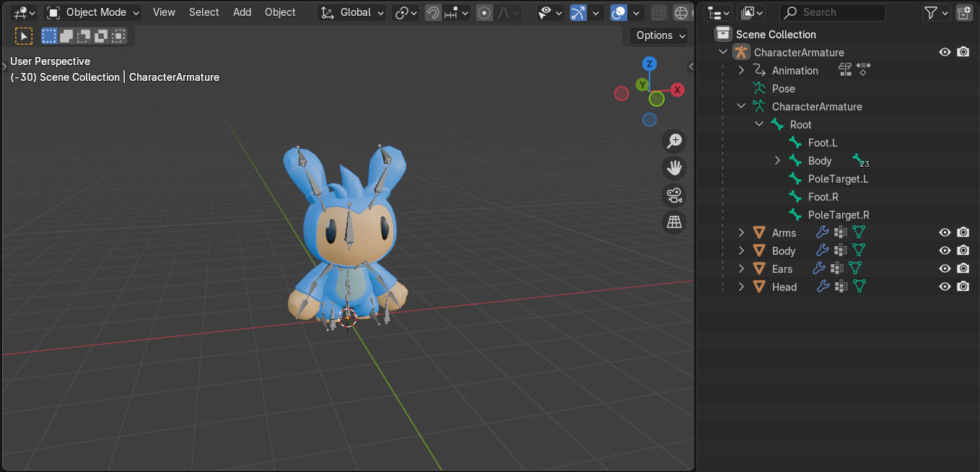The width and height of the screenshot is (980, 472).
Task: Disable CharacterArmature in renders camera icon
Action: coord(963,52)
